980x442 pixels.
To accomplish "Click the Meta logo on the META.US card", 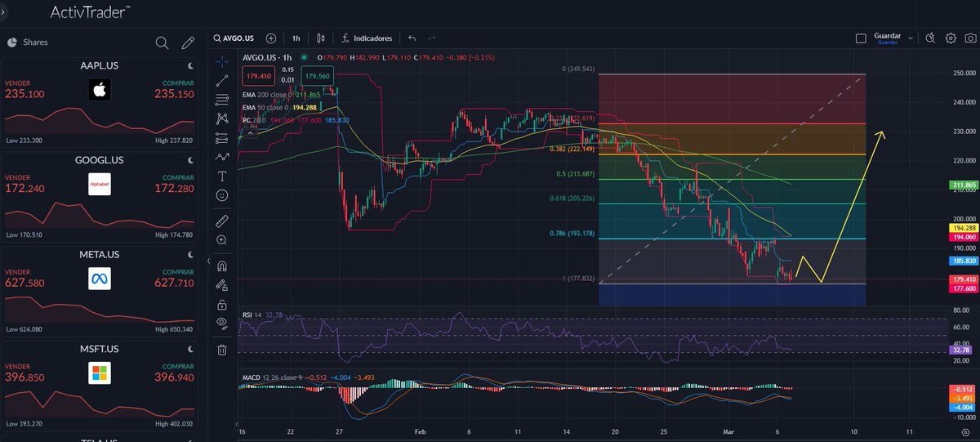I will (x=99, y=279).
